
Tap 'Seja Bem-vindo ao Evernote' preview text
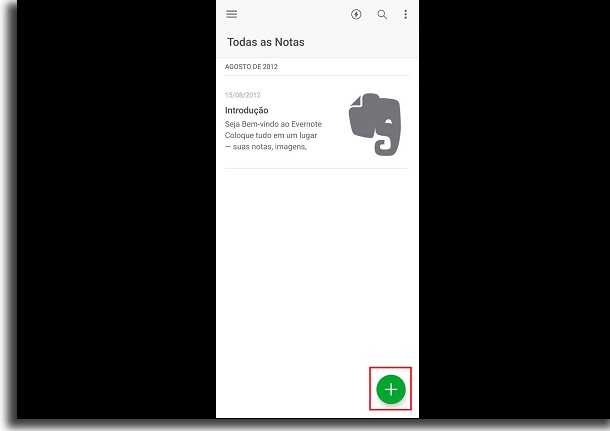point(273,124)
